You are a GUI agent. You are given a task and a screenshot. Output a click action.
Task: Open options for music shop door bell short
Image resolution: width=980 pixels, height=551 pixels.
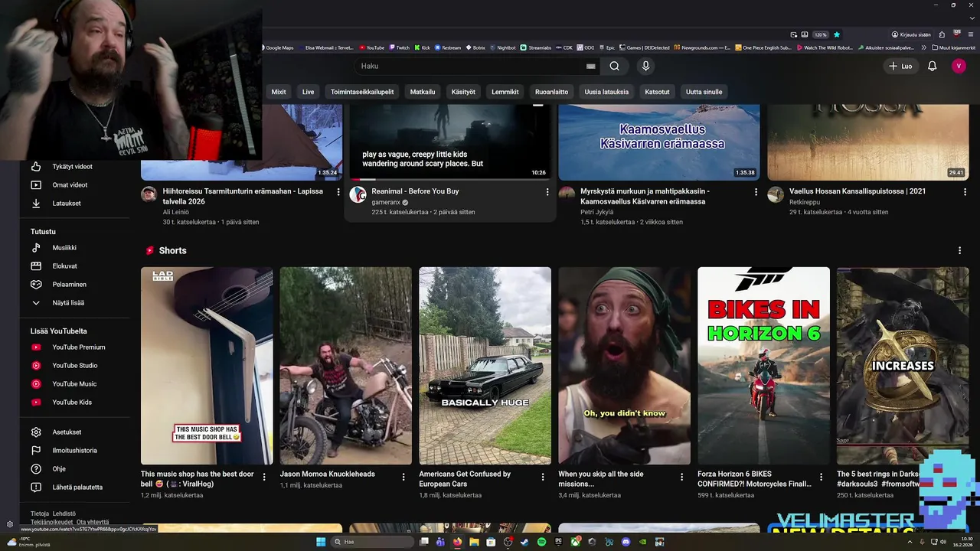coord(264,477)
